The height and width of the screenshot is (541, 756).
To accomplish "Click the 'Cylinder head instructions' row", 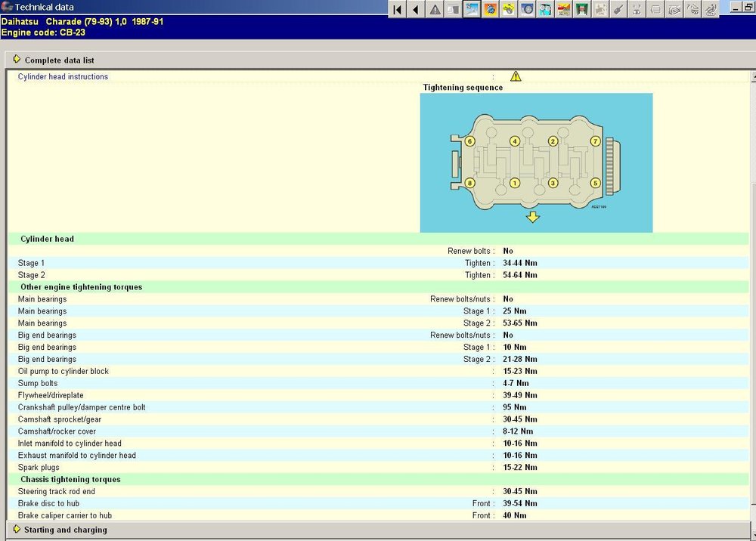I will point(379,76).
